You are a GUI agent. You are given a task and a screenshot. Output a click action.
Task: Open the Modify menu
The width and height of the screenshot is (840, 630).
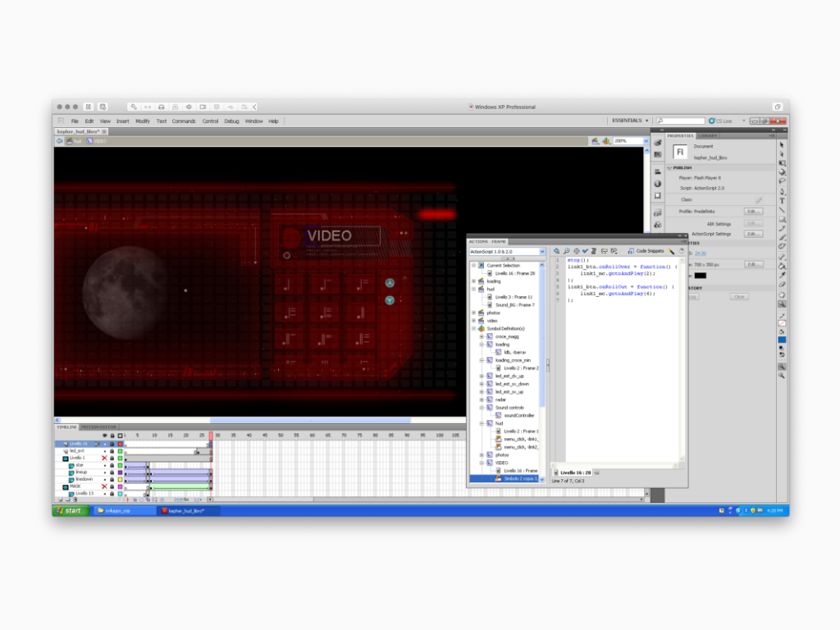pos(143,121)
